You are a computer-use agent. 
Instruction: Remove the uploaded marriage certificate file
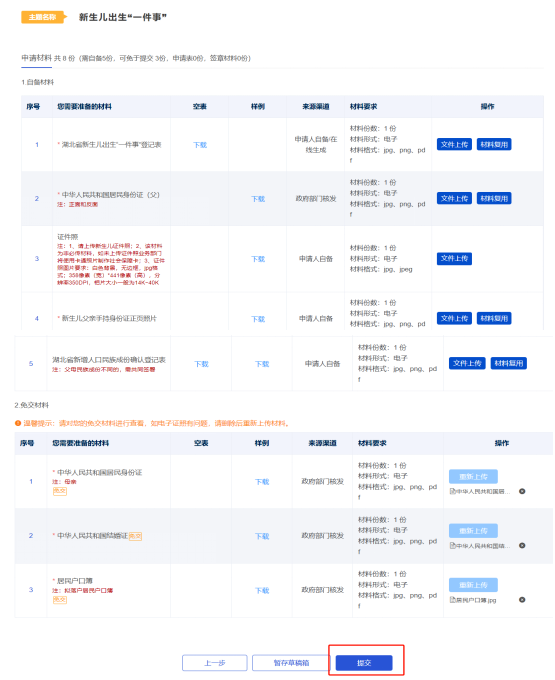coord(522,546)
